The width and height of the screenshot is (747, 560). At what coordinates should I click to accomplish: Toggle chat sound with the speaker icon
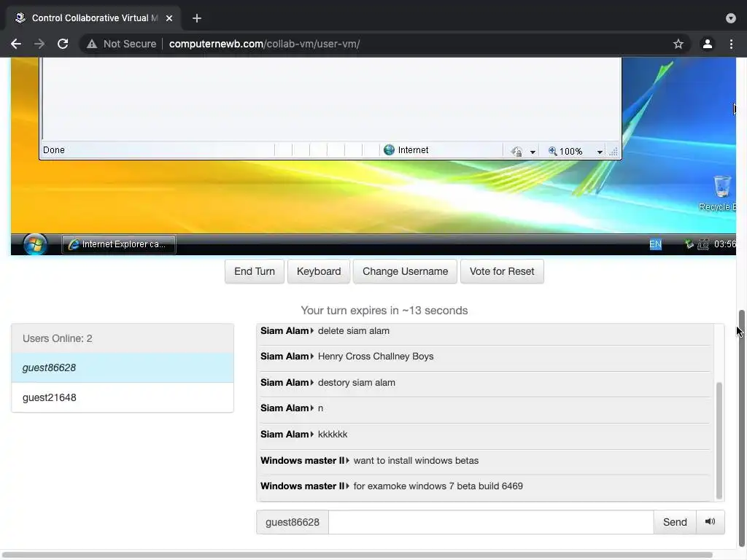[x=711, y=522]
